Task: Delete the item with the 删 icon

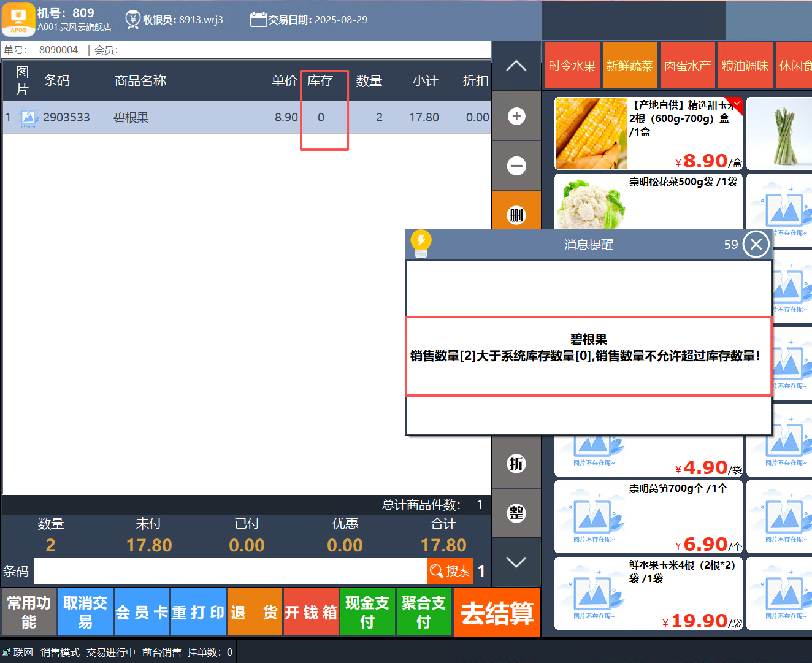Action: pyautogui.click(x=516, y=215)
